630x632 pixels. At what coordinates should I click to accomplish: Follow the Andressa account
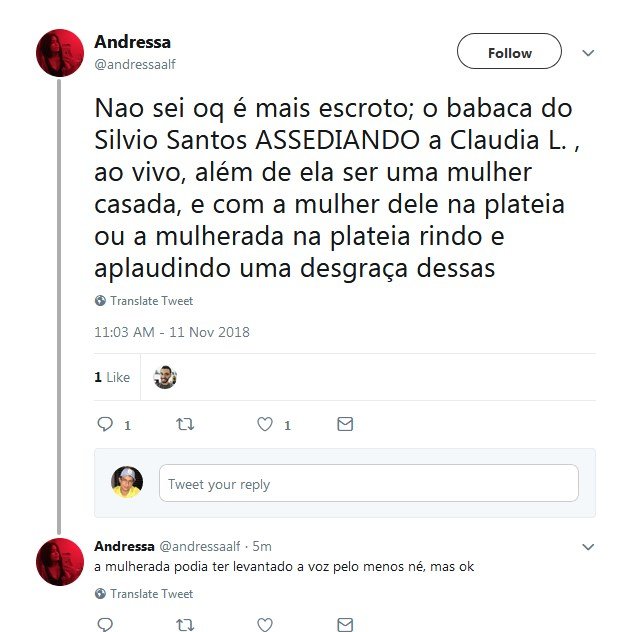509,51
